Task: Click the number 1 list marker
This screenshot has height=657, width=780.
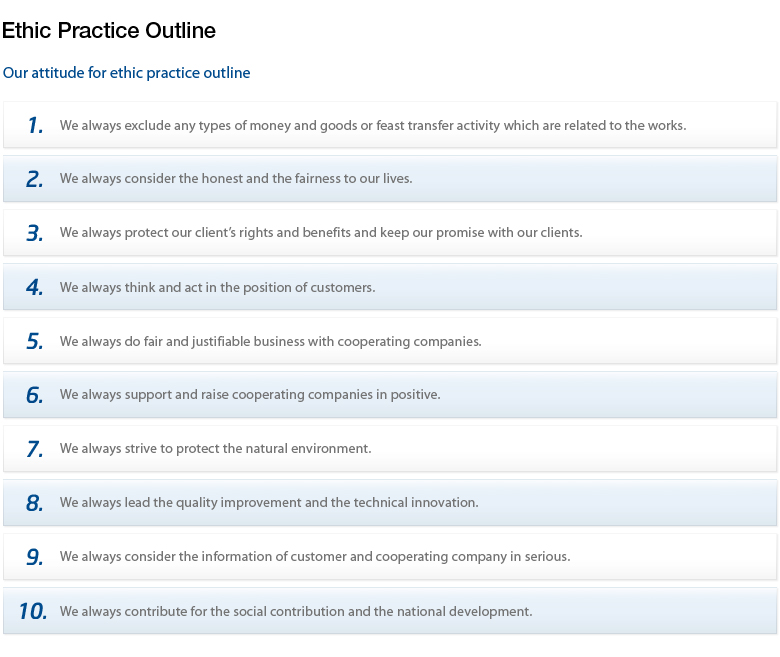Action: pyautogui.click(x=35, y=125)
